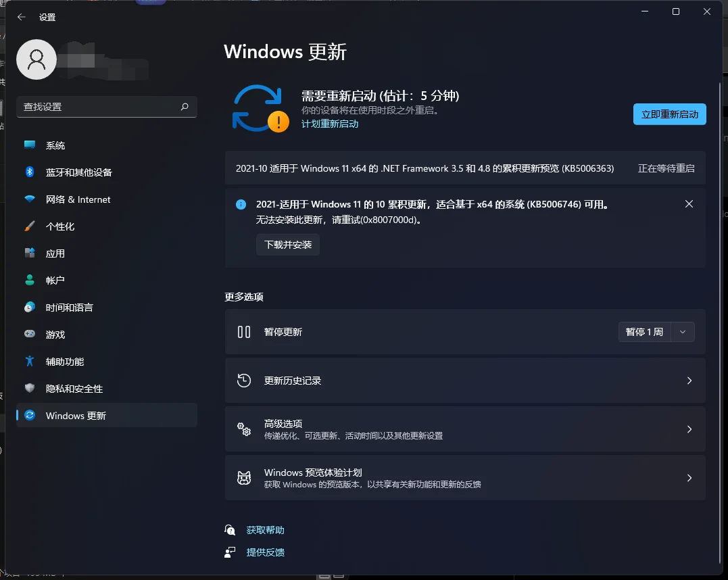728x580 pixels.
Task: Click error text 无法安装此更新 0x8007000d
Action: pos(339,220)
